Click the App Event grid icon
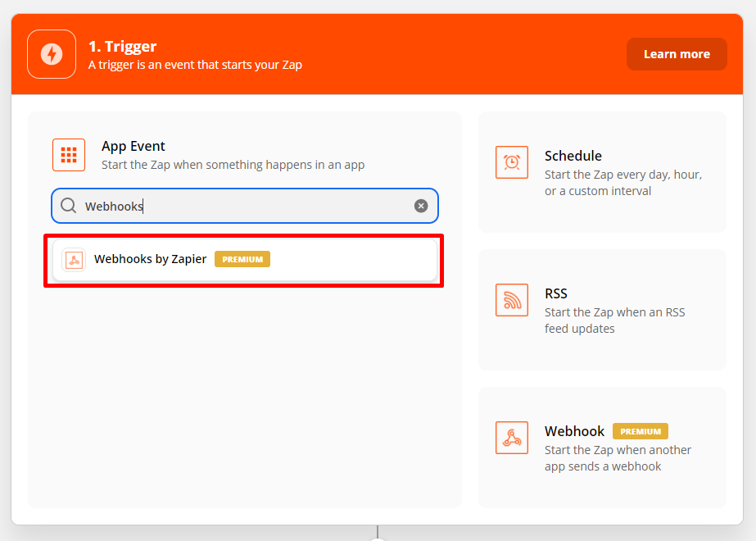Image resolution: width=756 pixels, height=541 pixels. click(x=69, y=155)
